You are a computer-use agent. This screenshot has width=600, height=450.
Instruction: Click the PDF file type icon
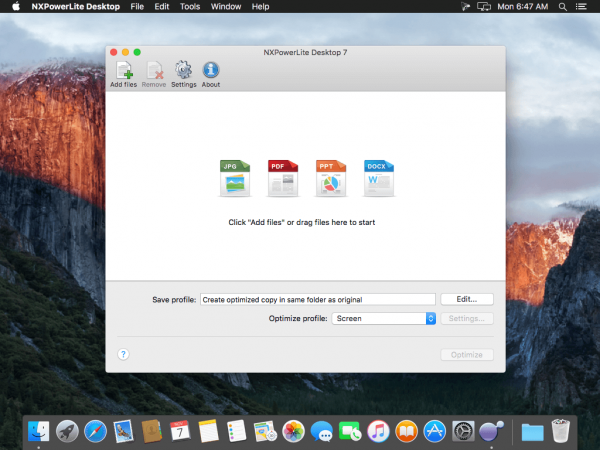283,178
